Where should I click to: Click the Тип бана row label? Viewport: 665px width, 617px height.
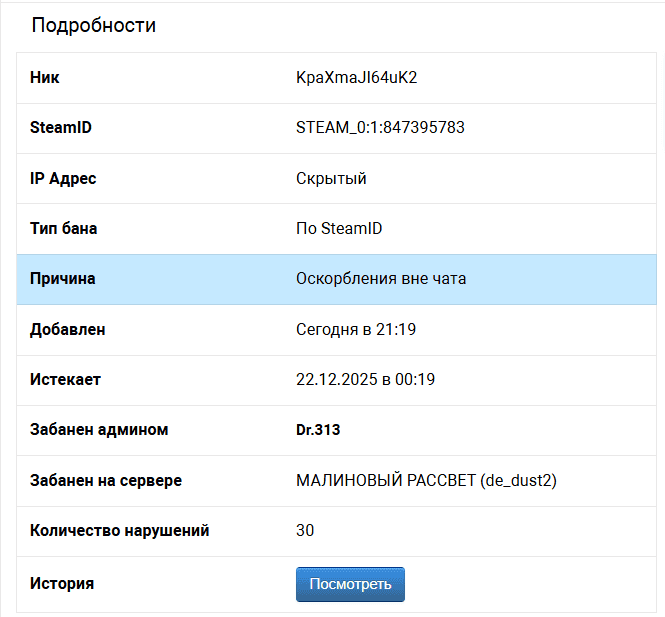click(64, 229)
